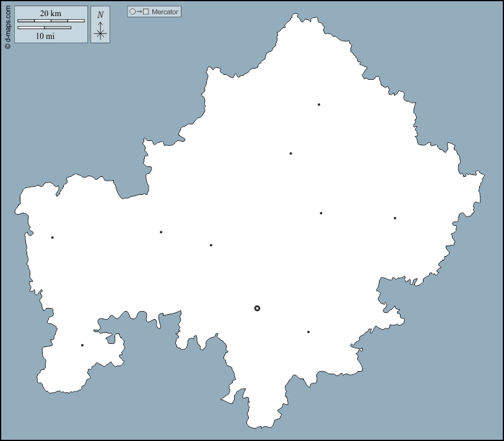Image resolution: width=504 pixels, height=441 pixels.
Task: Click the 20 km scale bar
Action: (51, 21)
